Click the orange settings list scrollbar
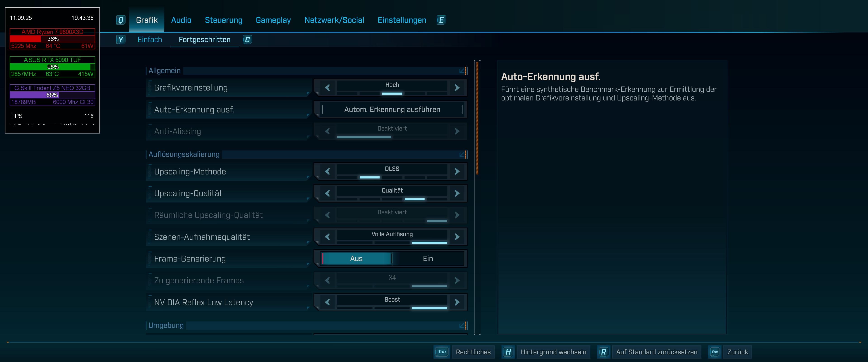The width and height of the screenshot is (868, 362). click(477, 118)
